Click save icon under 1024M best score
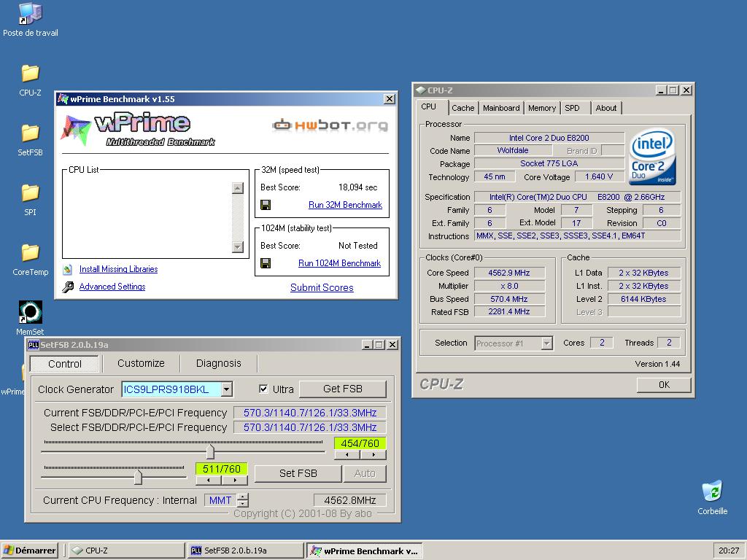Screen dimensions: 747x560 [266, 262]
